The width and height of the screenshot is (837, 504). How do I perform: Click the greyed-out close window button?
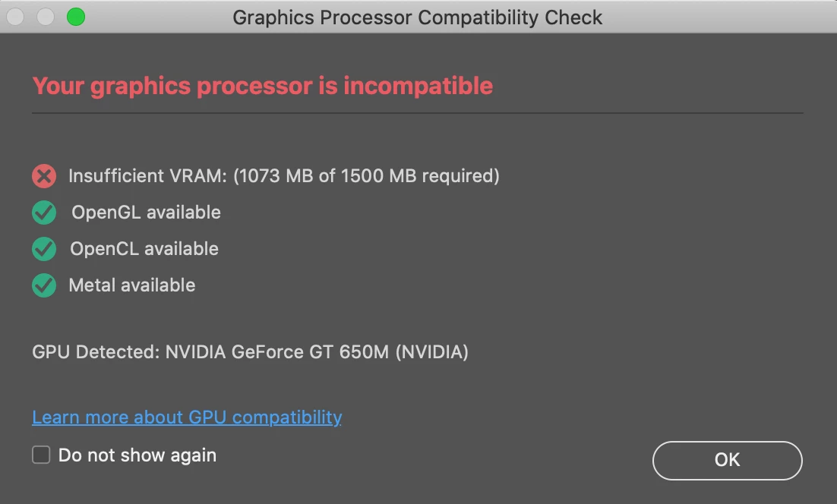tap(16, 17)
